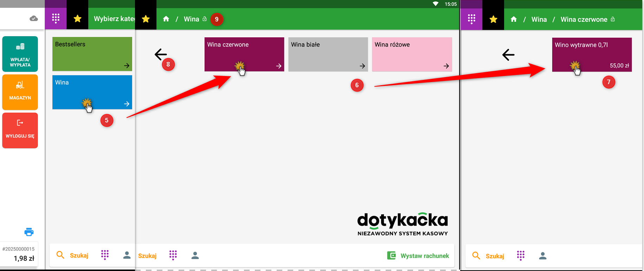Click the back arrow in Wina panel
This screenshot has height=271, width=644.
pyautogui.click(x=160, y=54)
